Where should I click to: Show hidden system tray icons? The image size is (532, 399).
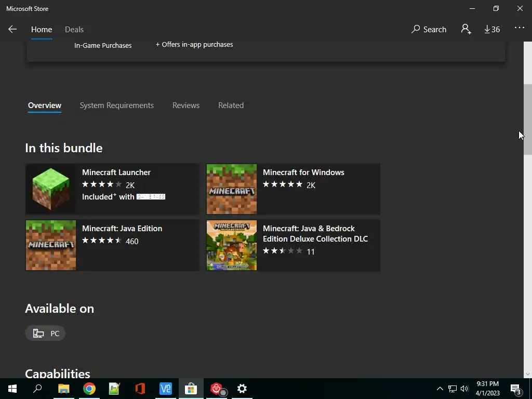440,389
